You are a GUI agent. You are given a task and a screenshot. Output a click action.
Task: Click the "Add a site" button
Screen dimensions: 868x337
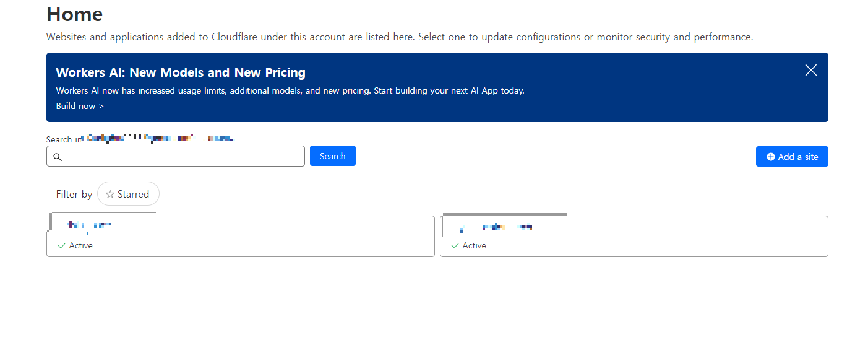coord(792,157)
